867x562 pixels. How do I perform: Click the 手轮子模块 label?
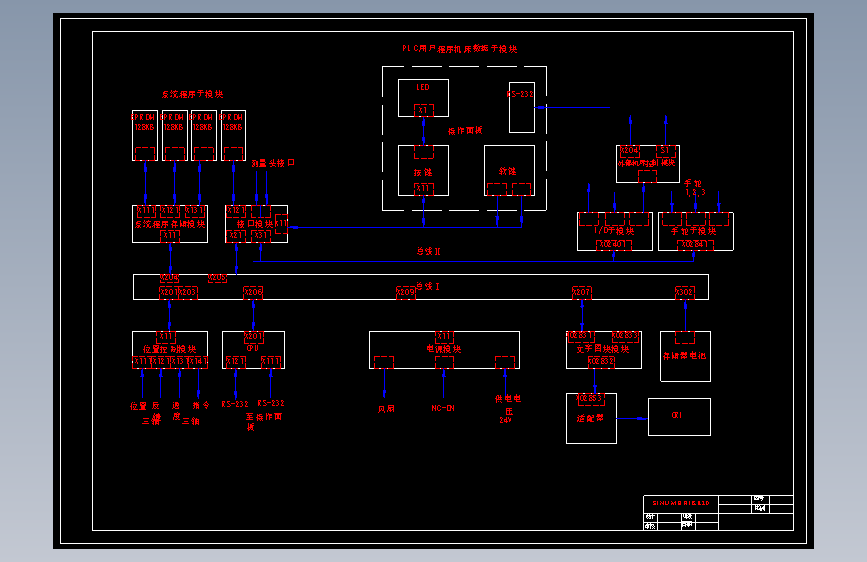(x=693, y=231)
